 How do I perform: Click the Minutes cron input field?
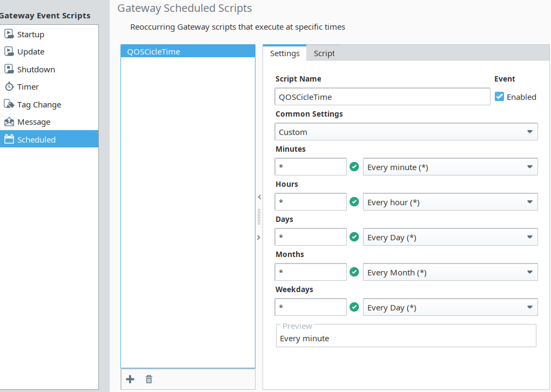pos(311,167)
